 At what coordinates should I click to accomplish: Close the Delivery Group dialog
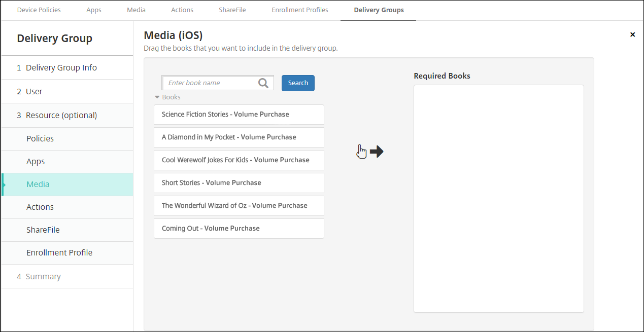632,35
